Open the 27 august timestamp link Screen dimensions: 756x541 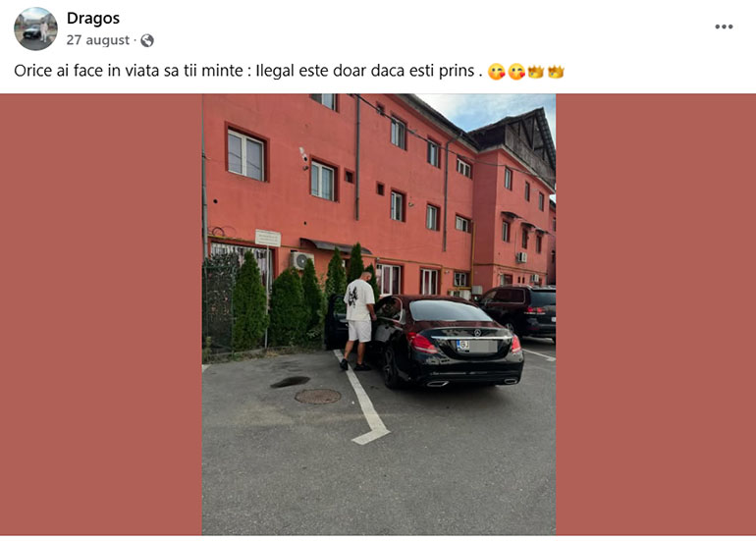98,40
